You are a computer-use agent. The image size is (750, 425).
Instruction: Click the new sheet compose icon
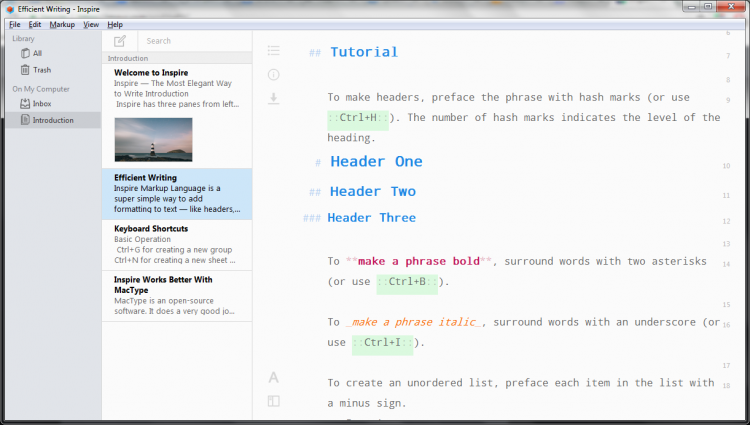(x=120, y=41)
